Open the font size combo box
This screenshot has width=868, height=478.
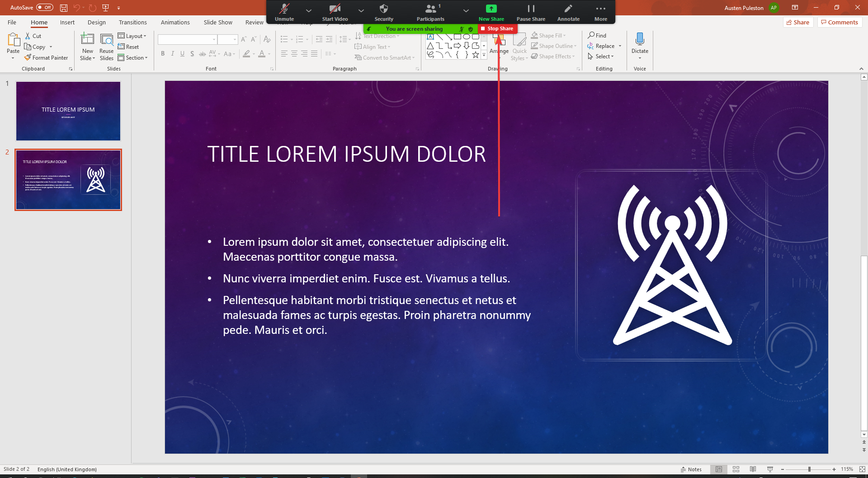point(228,39)
